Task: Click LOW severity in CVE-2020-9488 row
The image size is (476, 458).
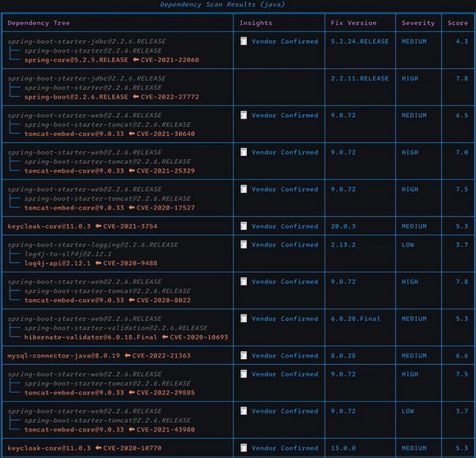Action: point(407,245)
